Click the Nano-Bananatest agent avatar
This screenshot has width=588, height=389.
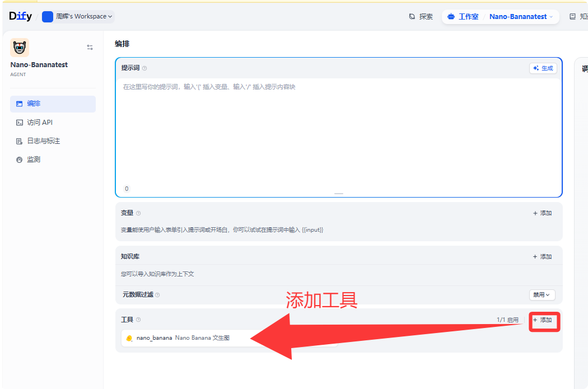20,47
